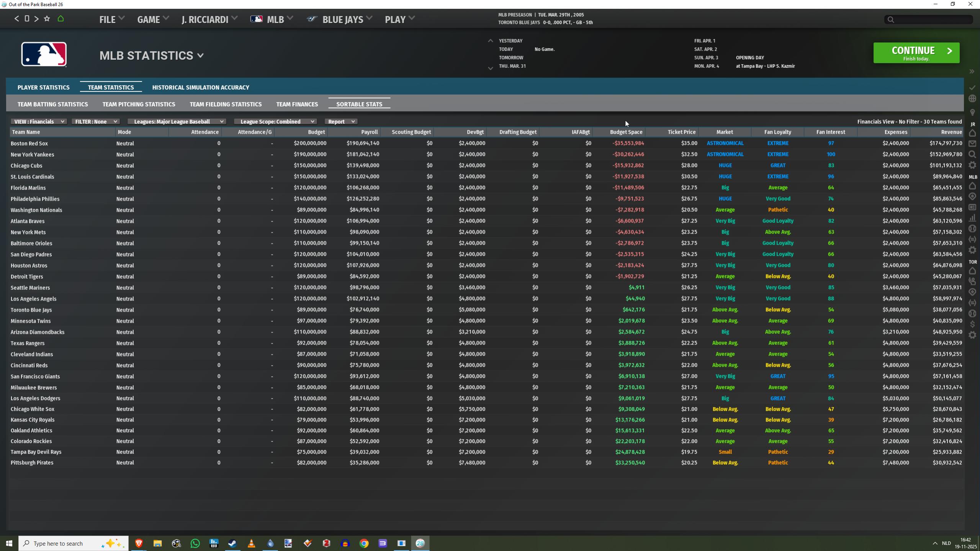980x551 pixels.
Task: Click the lightbulb icon in the right sidebar
Action: click(972, 112)
